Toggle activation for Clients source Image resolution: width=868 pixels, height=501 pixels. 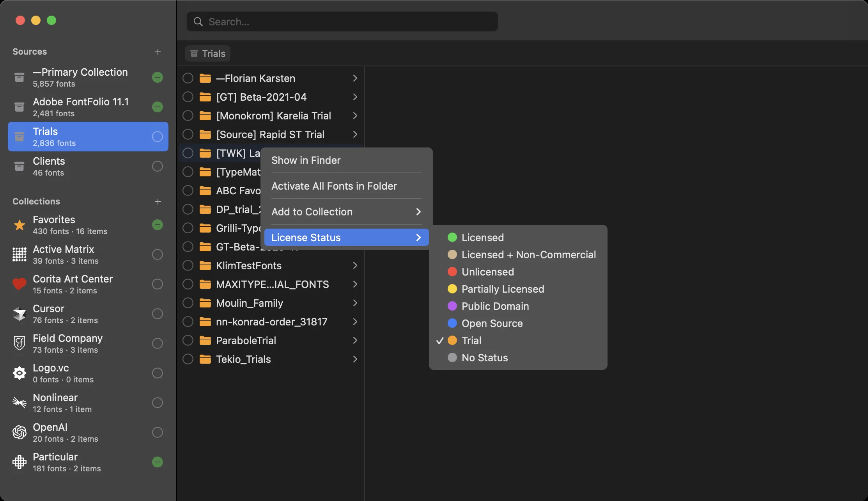coord(158,166)
